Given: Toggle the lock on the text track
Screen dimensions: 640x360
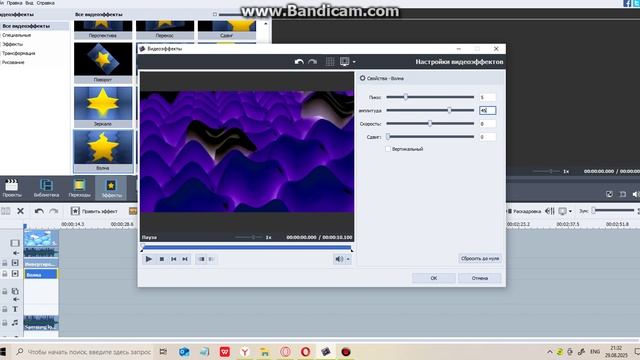Looking at the screenshot, I should 4,309.
